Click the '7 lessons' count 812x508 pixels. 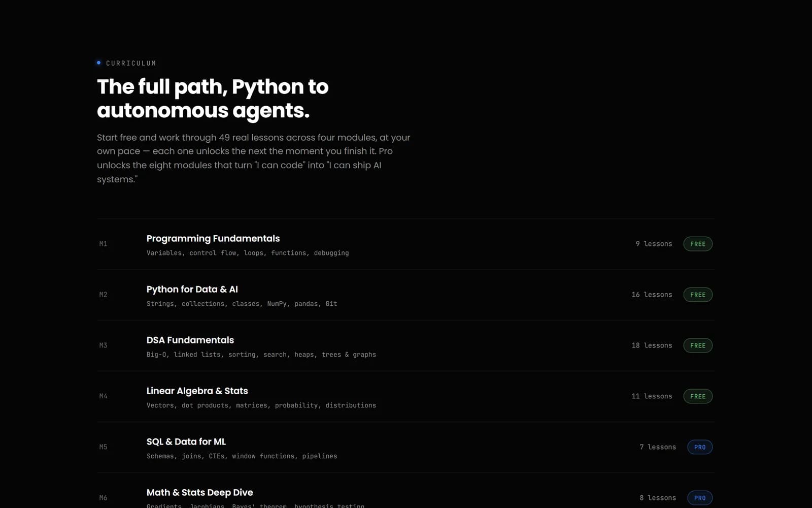click(x=658, y=447)
